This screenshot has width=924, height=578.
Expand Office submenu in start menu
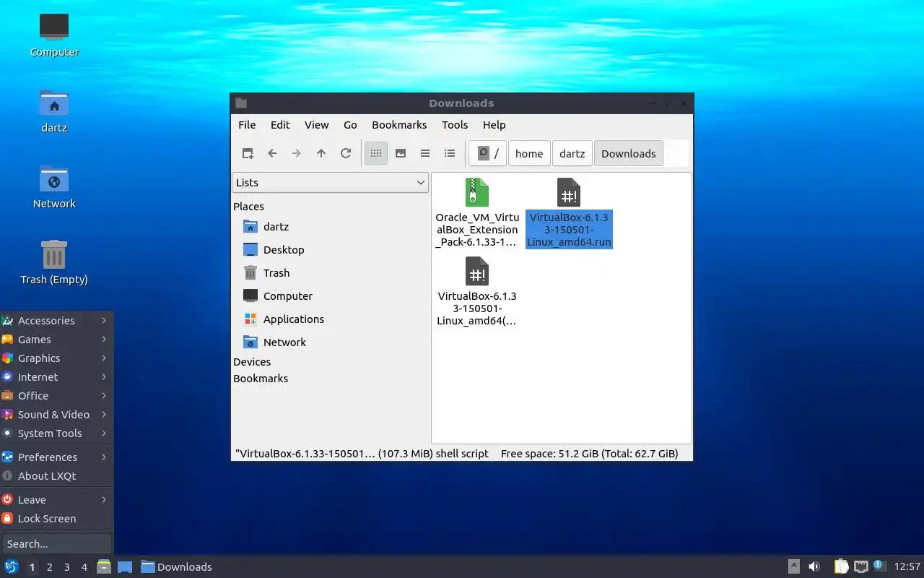click(x=56, y=396)
